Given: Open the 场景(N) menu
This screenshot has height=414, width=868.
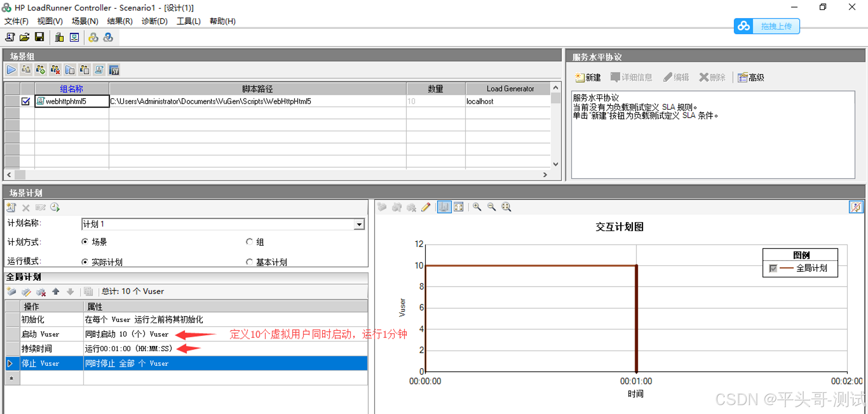Looking at the screenshot, I should point(85,21).
